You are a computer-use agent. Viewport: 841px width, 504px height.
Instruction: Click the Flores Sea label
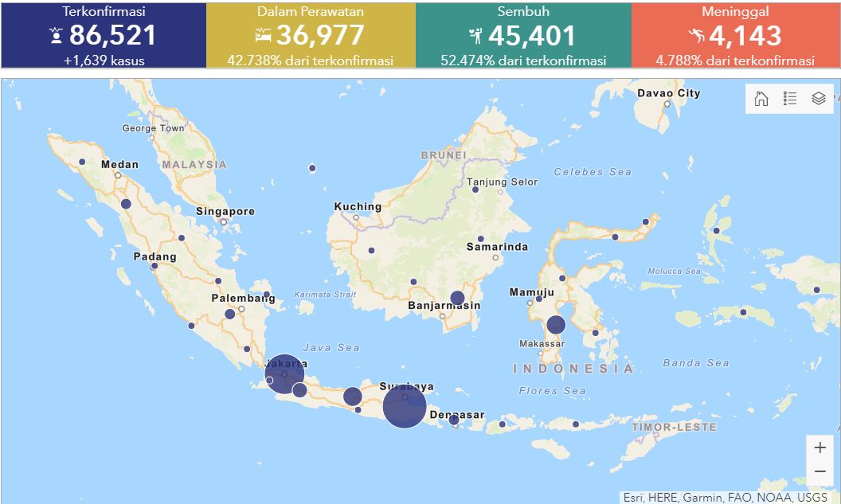pyautogui.click(x=553, y=391)
